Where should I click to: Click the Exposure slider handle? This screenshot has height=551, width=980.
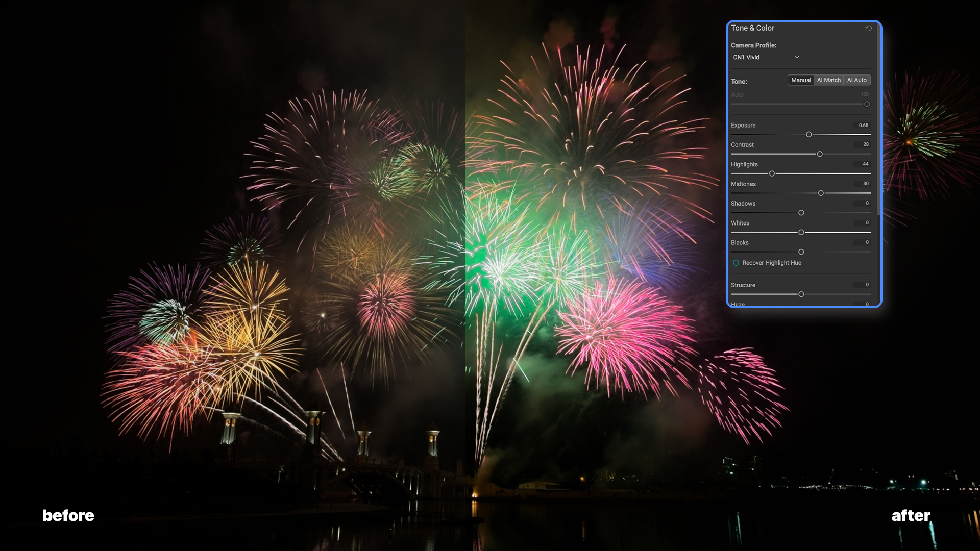click(x=808, y=134)
